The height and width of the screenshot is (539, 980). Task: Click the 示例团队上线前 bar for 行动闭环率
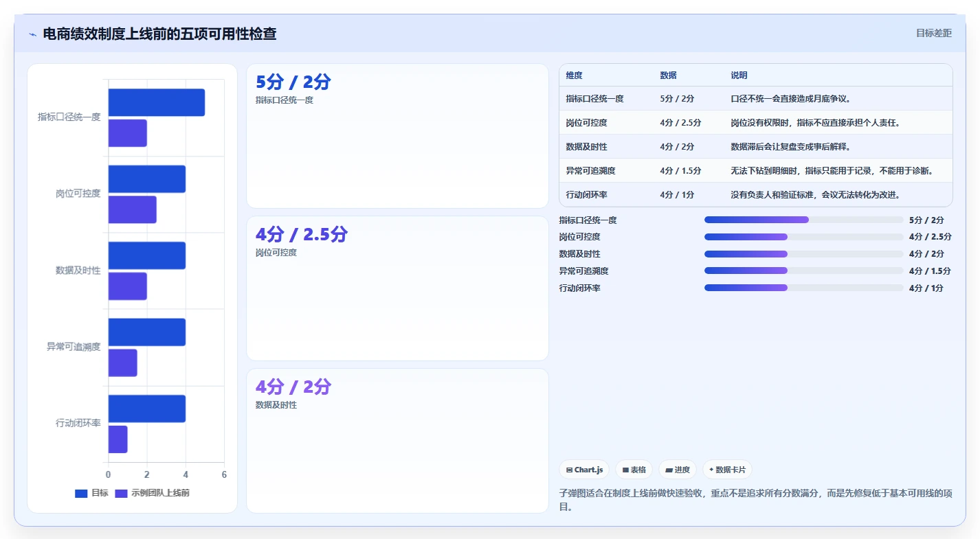pos(118,439)
